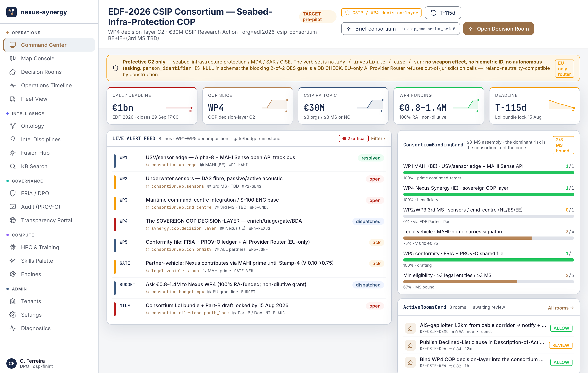Click the 2 critical badge
The height and width of the screenshot is (373, 588).
[354, 138]
